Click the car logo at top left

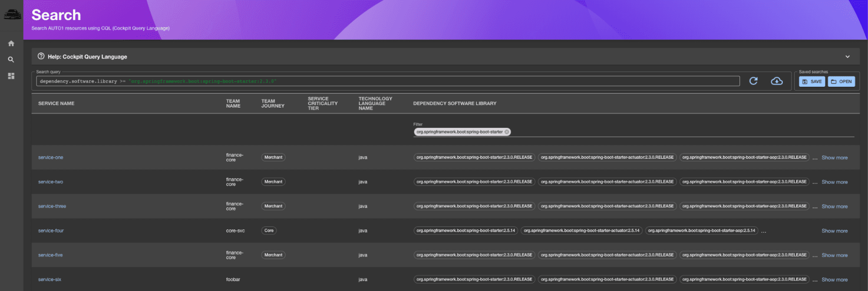tap(12, 15)
